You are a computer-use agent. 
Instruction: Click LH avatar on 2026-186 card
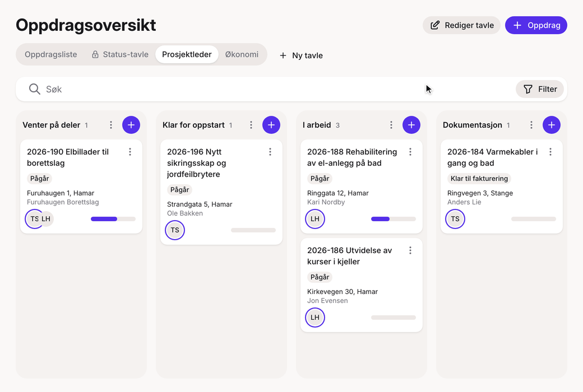[x=315, y=318]
